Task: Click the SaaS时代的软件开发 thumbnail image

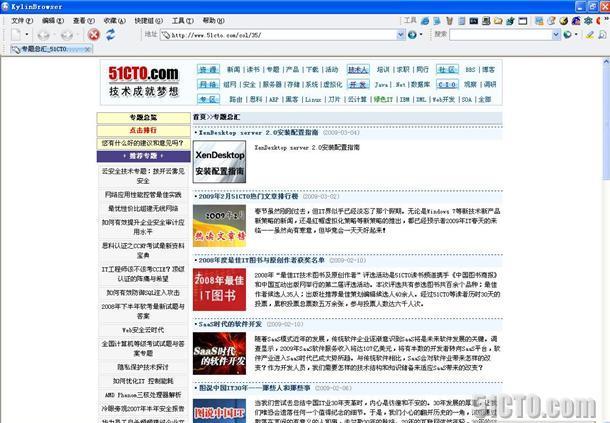Action: point(219,353)
